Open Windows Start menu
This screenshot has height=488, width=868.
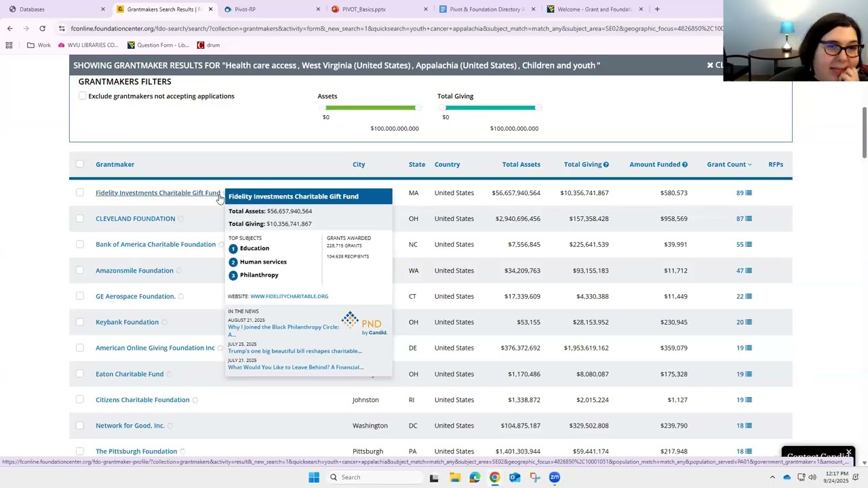coord(314,477)
